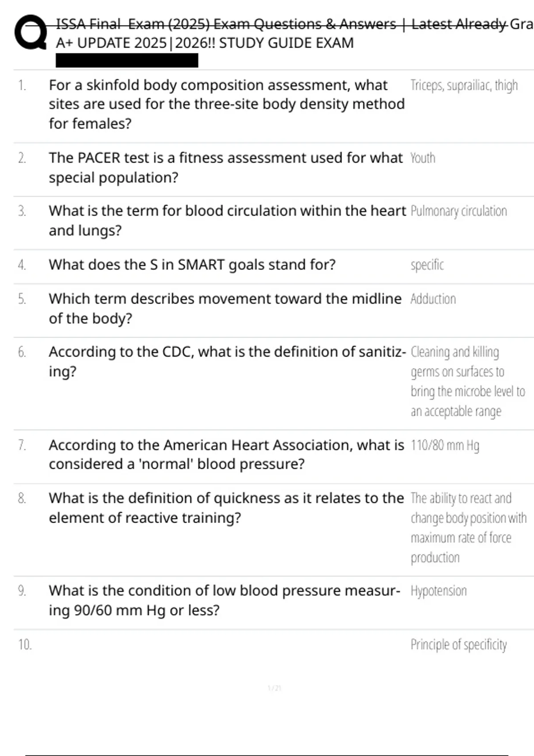534x756 pixels.
Task: Select the quickness definition question
Action: (226, 508)
